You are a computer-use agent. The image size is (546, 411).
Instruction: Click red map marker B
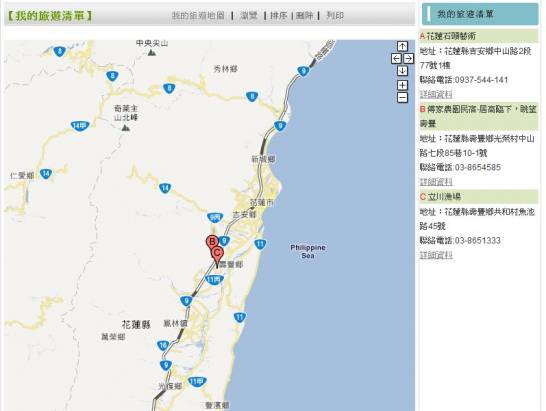211,242
